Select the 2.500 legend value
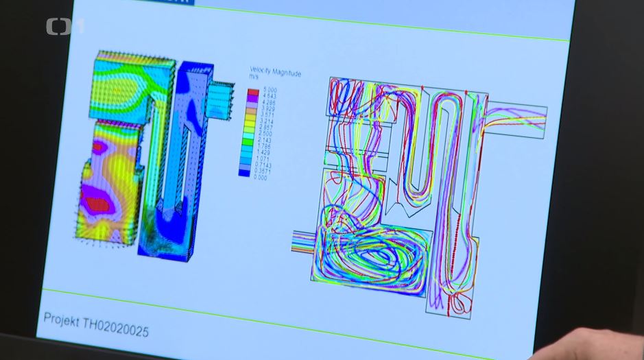 point(265,134)
